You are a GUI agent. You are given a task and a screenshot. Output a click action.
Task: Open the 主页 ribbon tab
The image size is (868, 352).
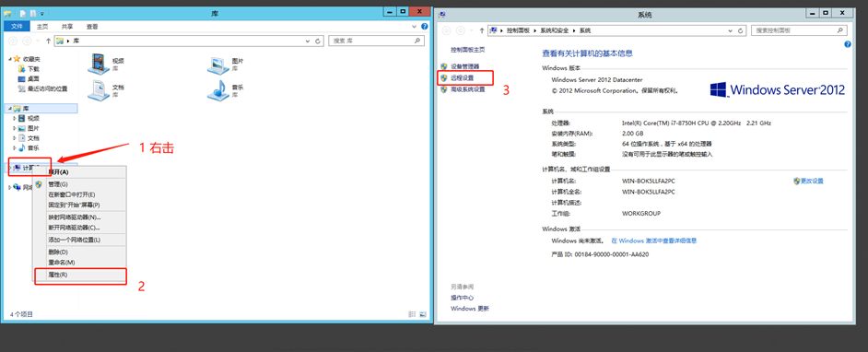[42, 26]
